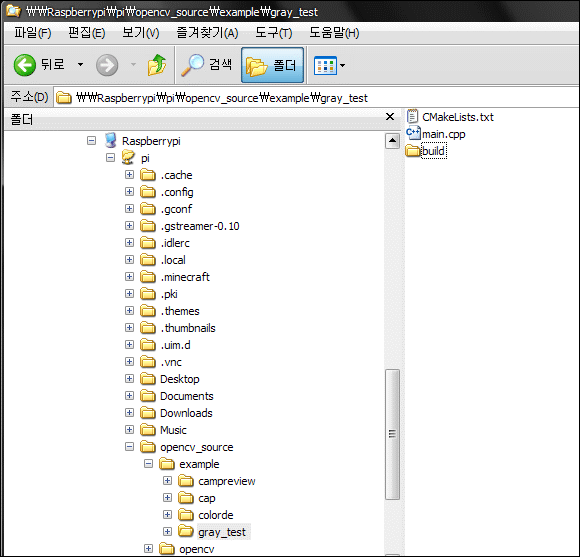Select the .idlerc folder icon
The image size is (580, 557).
click(148, 243)
